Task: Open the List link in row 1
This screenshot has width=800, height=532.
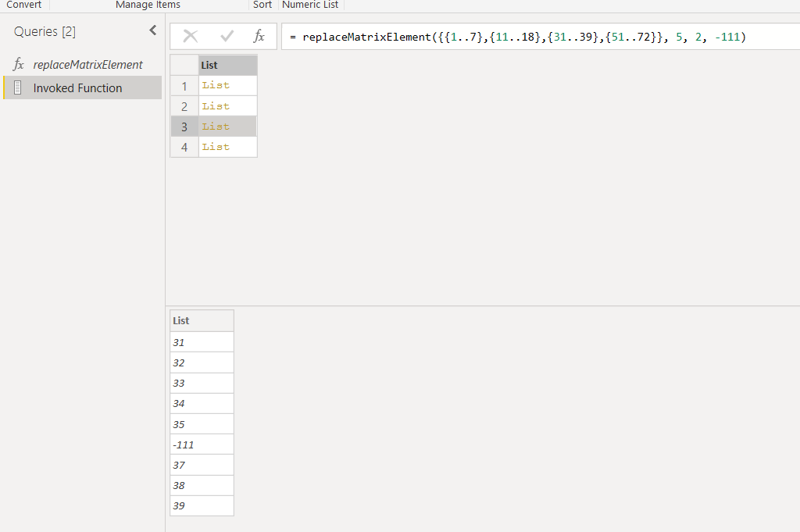Action: pos(216,85)
